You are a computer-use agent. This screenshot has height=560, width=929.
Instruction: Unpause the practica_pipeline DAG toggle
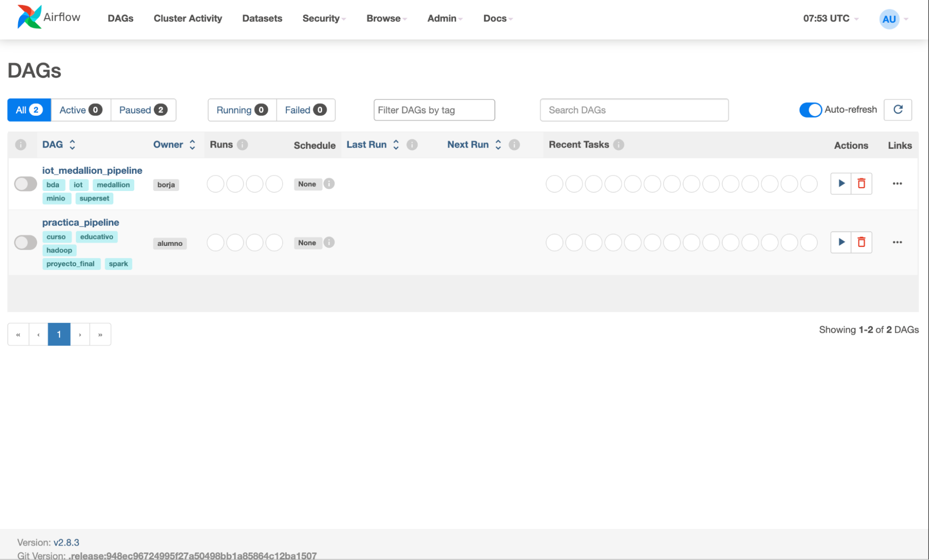[x=26, y=243]
